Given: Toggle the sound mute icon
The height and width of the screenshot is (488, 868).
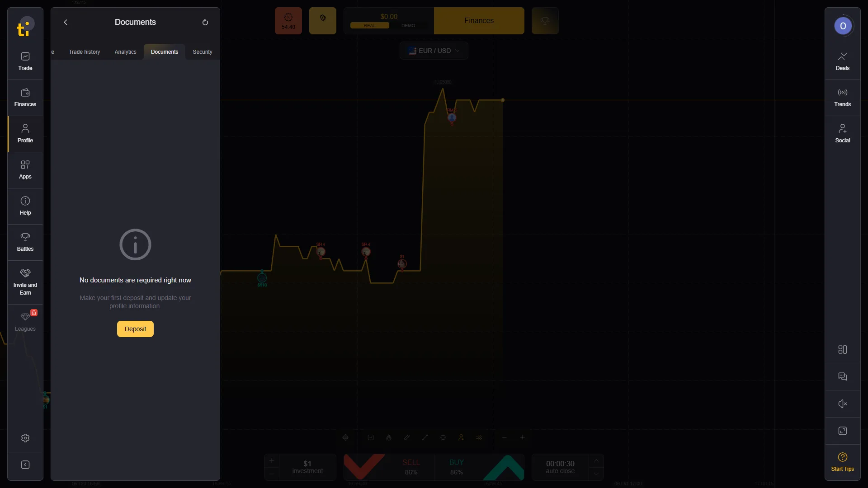Looking at the screenshot, I should 843,404.
